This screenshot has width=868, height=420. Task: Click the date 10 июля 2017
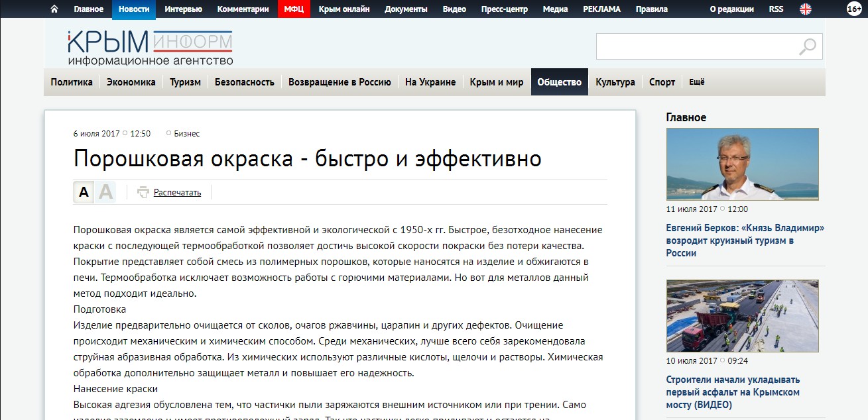point(692,361)
